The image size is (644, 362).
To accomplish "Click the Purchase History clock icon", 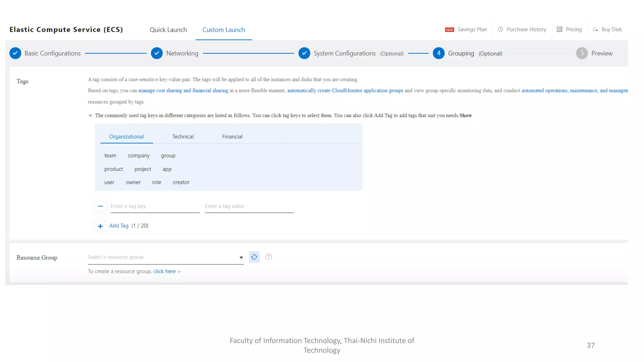I will (x=501, y=29).
